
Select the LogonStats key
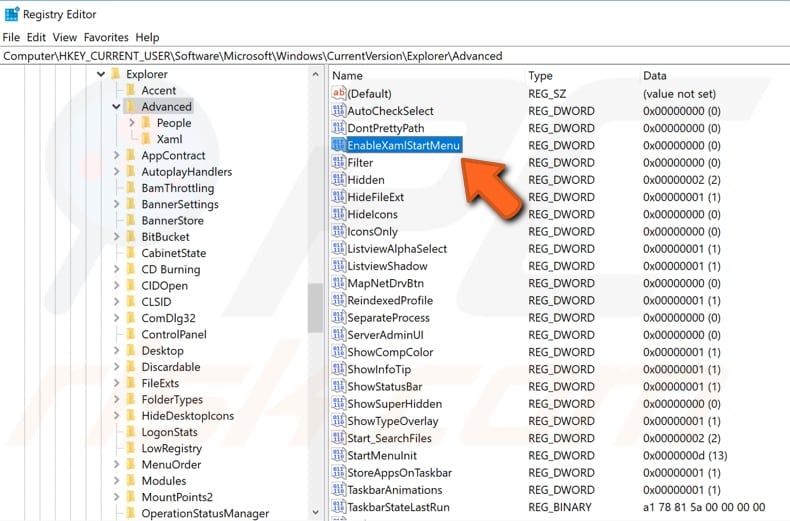[x=170, y=432]
